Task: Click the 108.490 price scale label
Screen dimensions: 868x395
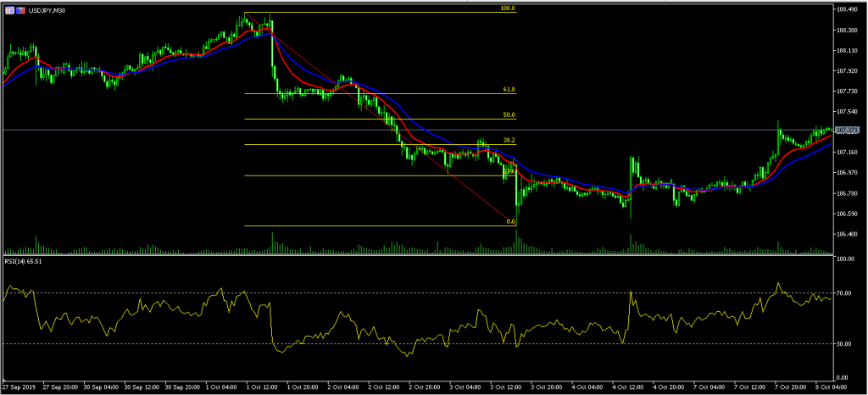Action: [x=848, y=10]
